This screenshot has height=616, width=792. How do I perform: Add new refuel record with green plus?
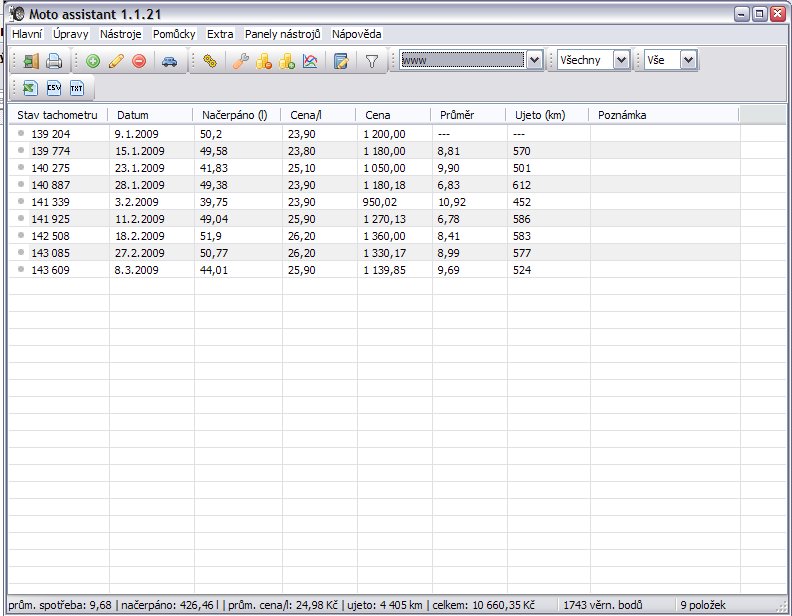[x=93, y=61]
